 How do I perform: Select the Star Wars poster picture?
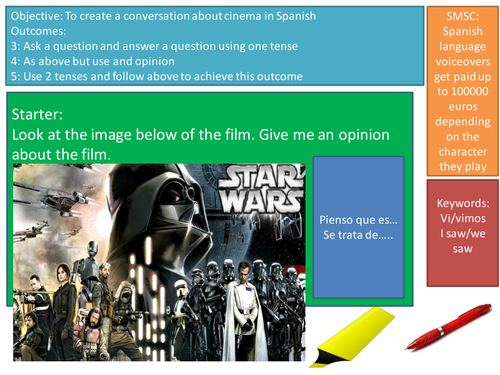(x=159, y=262)
